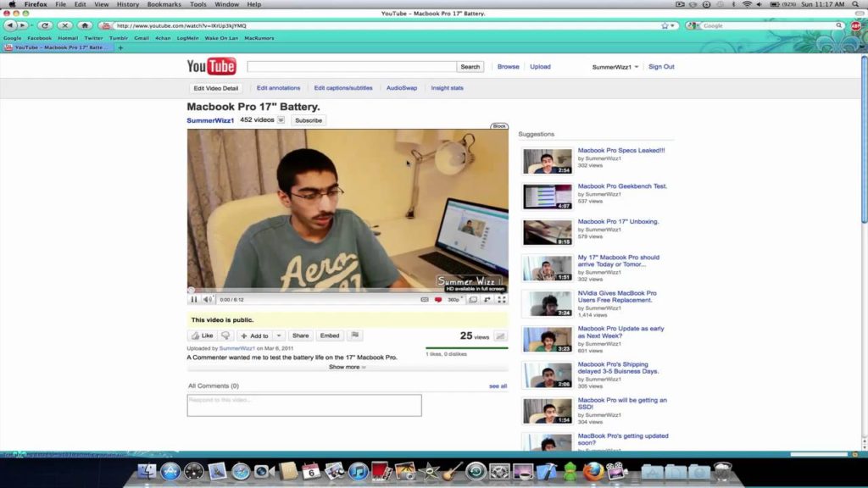Open the 360p quality dropdown

[x=456, y=299]
